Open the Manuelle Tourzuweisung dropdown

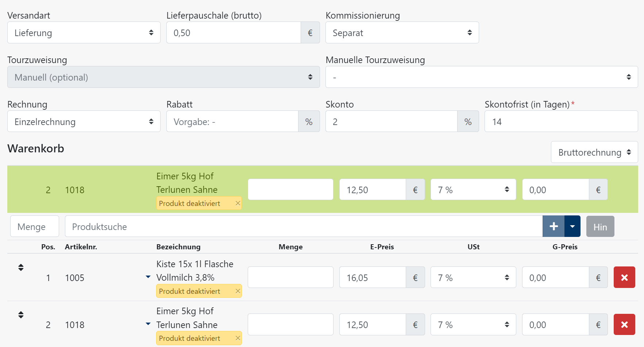[x=482, y=77]
